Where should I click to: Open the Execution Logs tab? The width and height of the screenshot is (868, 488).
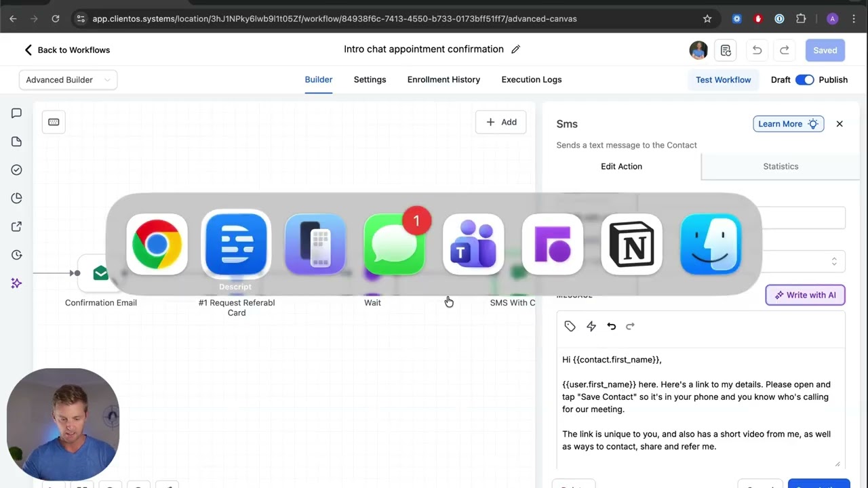[532, 79]
